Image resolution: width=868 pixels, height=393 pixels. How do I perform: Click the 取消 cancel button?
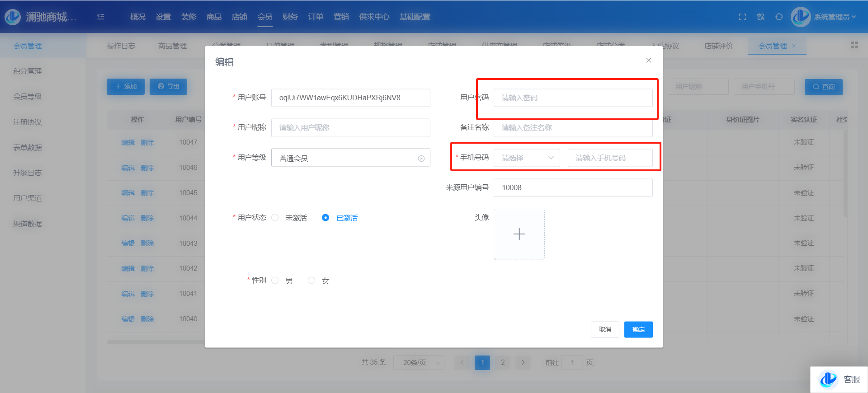605,330
